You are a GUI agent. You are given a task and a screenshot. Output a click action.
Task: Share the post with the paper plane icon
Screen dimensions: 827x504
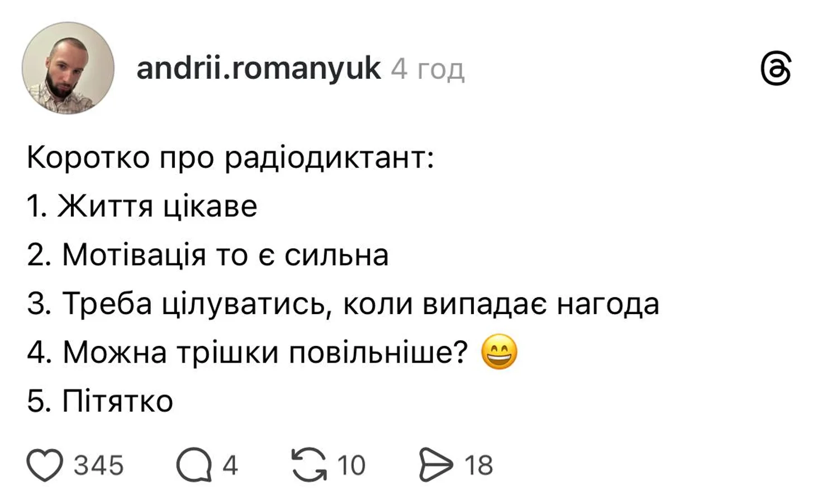click(x=436, y=465)
